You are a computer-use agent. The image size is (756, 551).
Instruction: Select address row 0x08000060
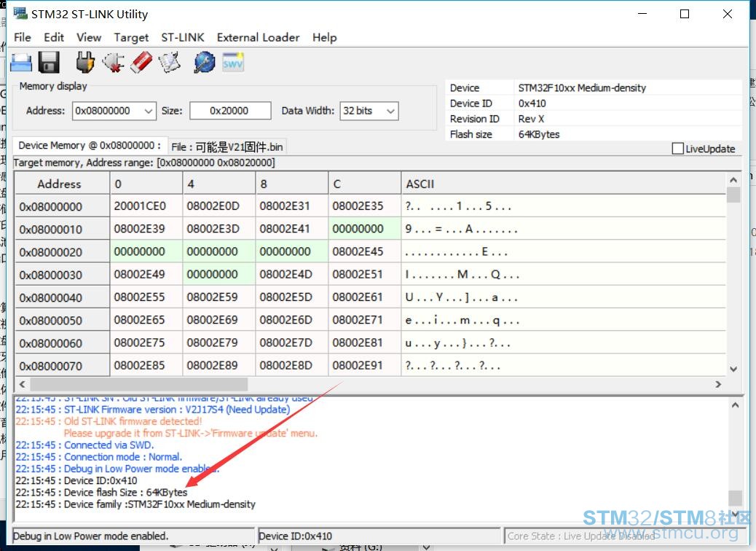tap(62, 343)
